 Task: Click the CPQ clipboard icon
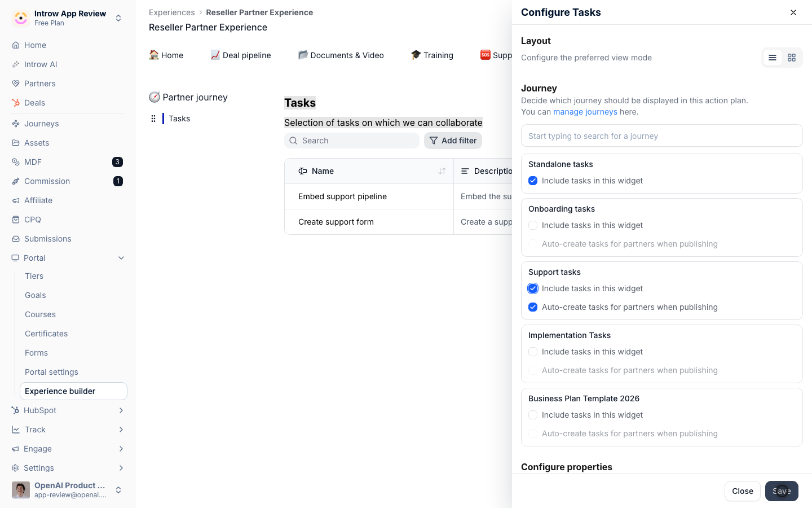16,220
